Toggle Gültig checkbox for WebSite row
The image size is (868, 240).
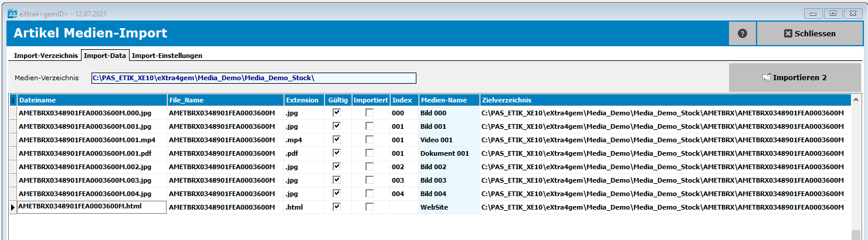pyautogui.click(x=337, y=207)
